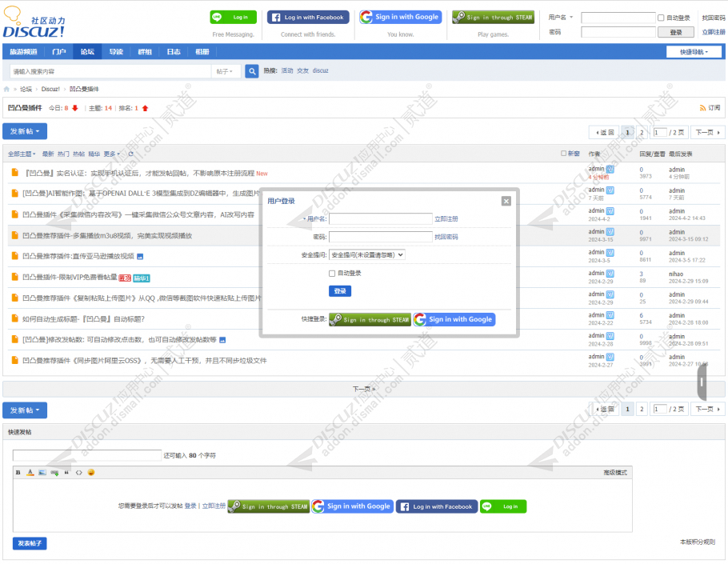
Task: Switch to the 群组 navigation tab
Action: tap(145, 50)
